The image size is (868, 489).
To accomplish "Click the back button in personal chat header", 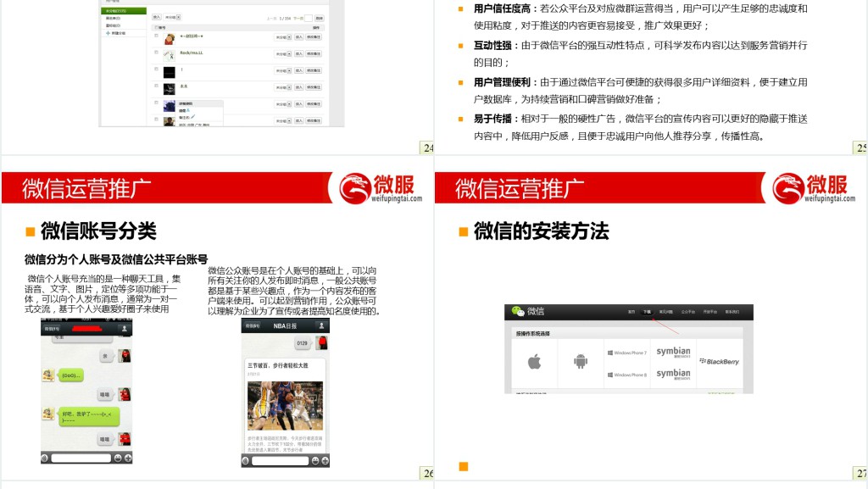I will point(52,329).
